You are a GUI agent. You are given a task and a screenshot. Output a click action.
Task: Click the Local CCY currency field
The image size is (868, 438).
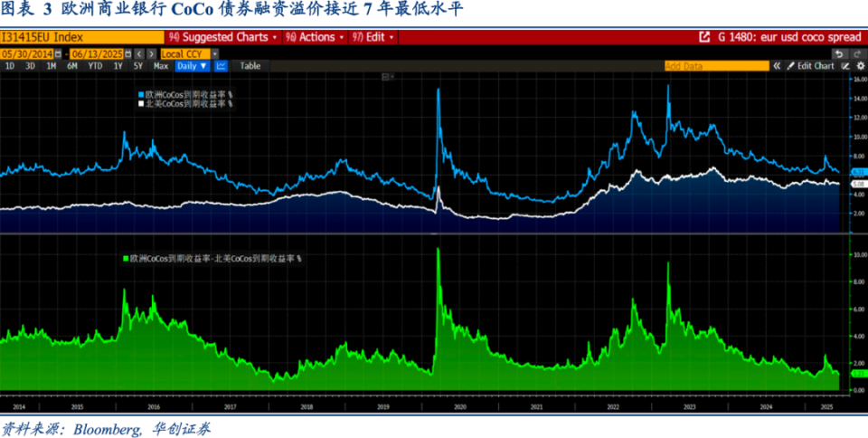185,53
